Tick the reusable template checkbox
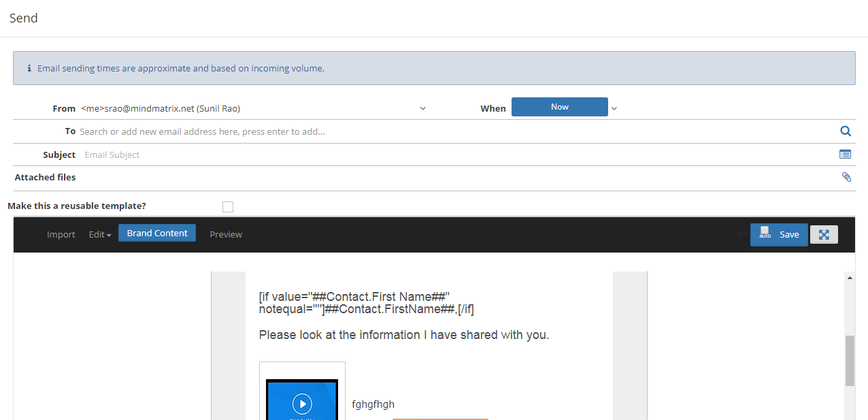This screenshot has width=868, height=420. tap(228, 207)
